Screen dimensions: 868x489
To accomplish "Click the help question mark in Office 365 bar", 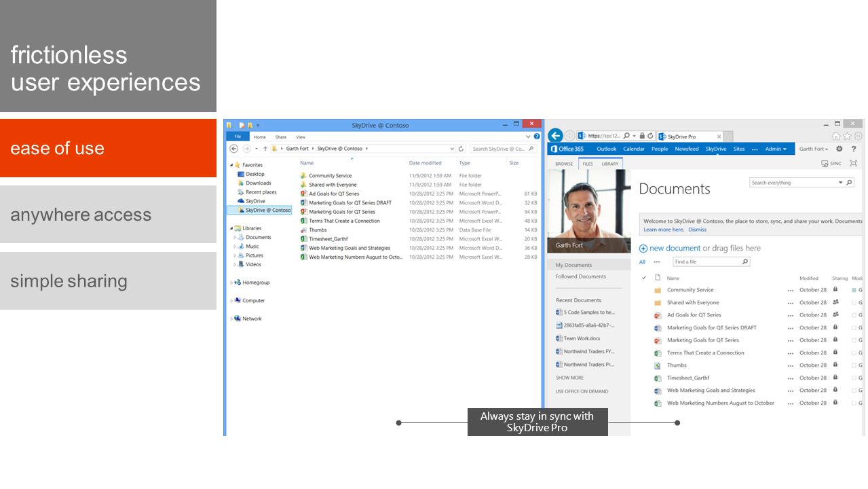I will pyautogui.click(x=854, y=149).
